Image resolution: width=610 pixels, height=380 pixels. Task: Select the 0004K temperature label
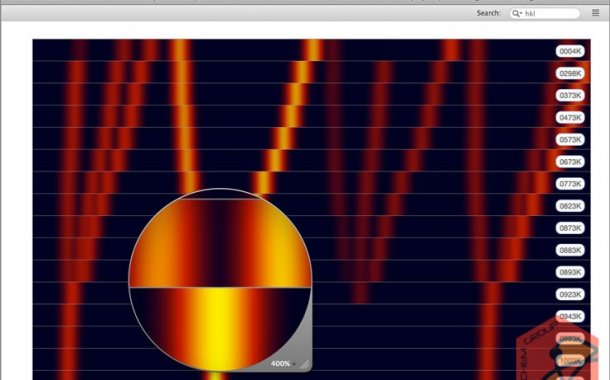click(x=570, y=51)
